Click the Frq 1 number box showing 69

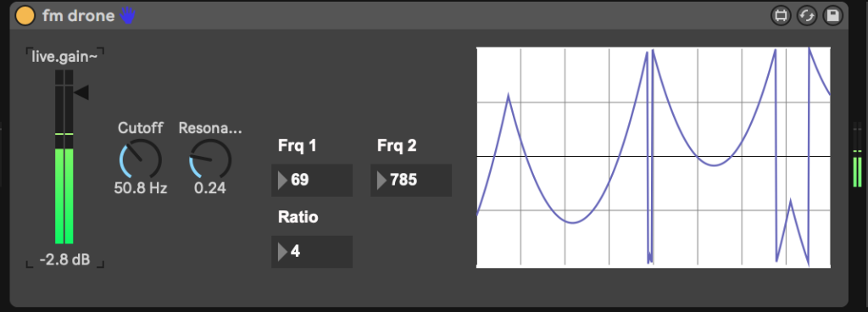click(x=312, y=181)
